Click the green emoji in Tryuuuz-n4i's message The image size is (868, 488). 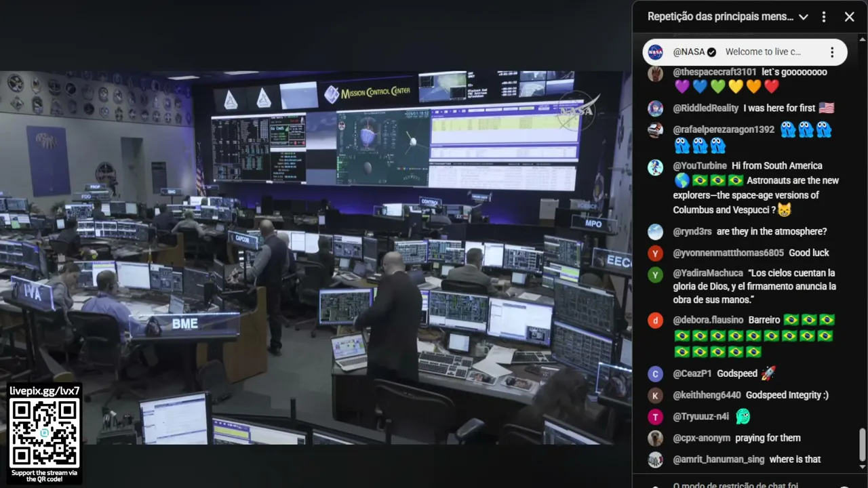tap(743, 417)
